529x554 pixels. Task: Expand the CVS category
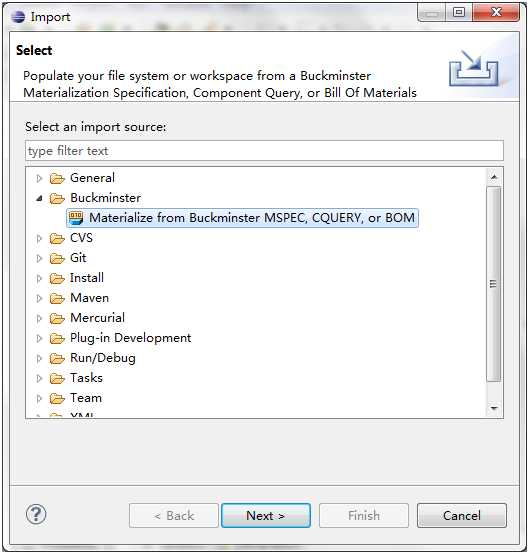pos(39,238)
